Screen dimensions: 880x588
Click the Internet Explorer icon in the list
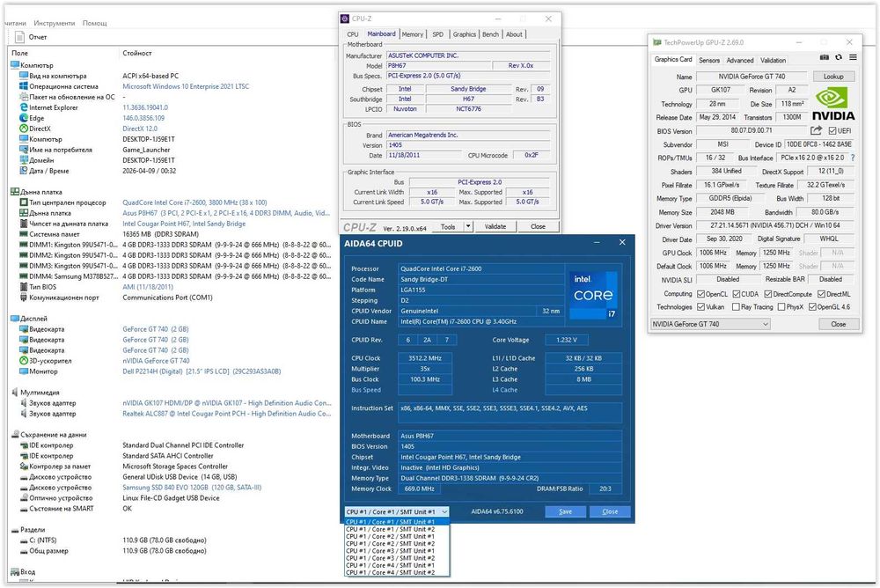pos(24,107)
